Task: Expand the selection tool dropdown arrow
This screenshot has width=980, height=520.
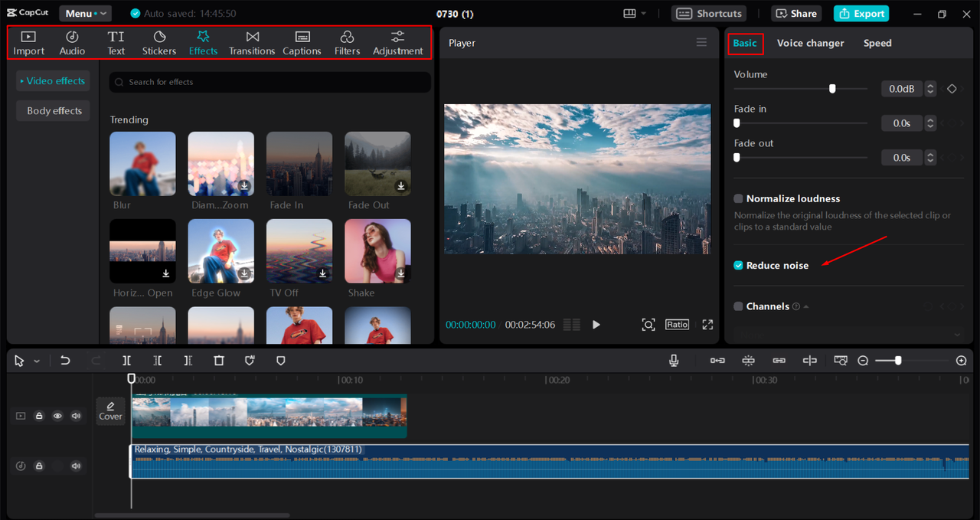Action: [x=36, y=361]
